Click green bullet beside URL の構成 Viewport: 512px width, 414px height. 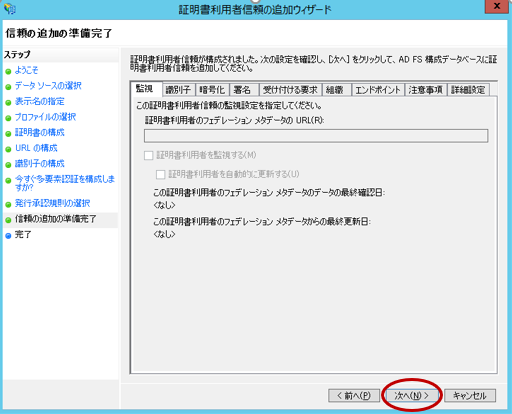[x=8, y=149]
